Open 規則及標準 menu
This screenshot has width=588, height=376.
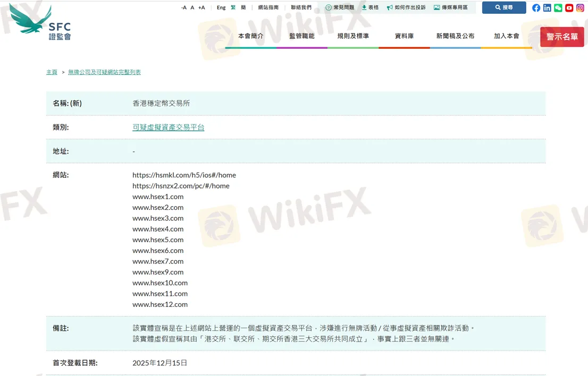pyautogui.click(x=353, y=36)
